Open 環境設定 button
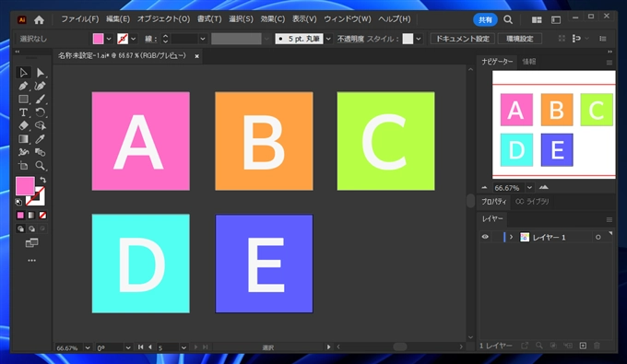The width and height of the screenshot is (627, 364). [519, 39]
